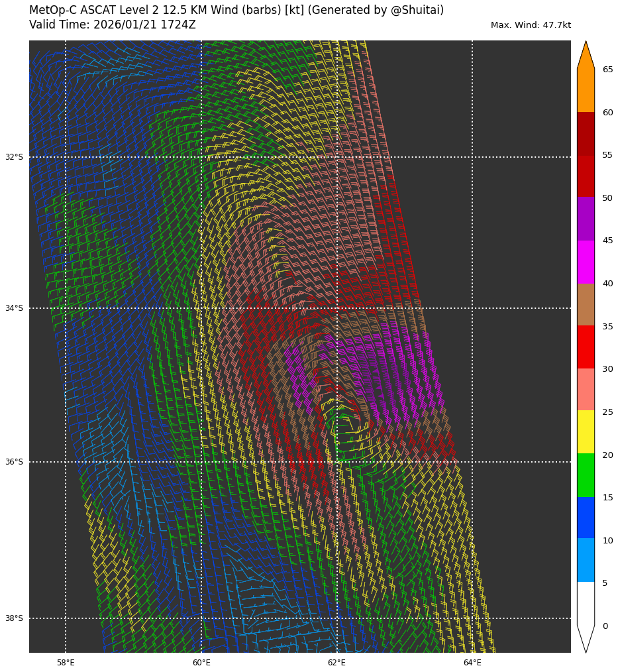618x672 pixels.
Task: Click the brown 35–40 kt colorbar segment
Action: [x=586, y=304]
